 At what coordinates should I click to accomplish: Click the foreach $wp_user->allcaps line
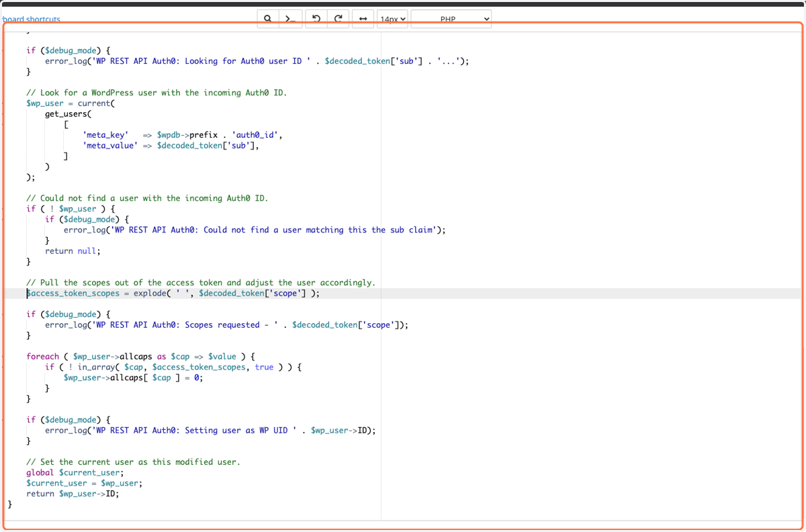pos(140,357)
